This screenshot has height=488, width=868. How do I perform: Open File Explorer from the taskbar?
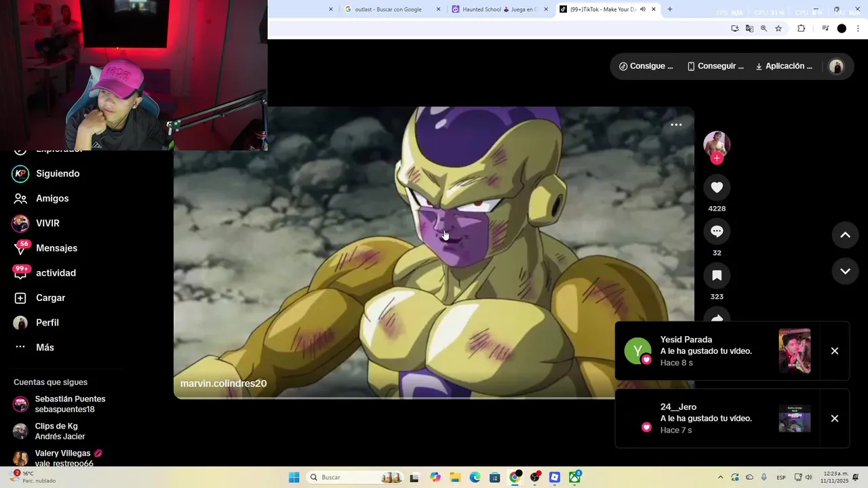[455, 477]
